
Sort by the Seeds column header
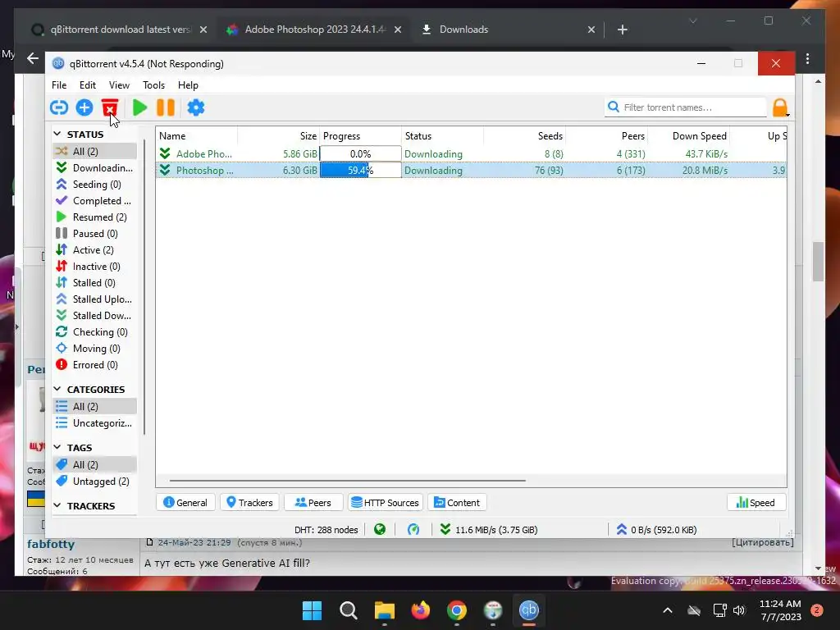[524, 136]
